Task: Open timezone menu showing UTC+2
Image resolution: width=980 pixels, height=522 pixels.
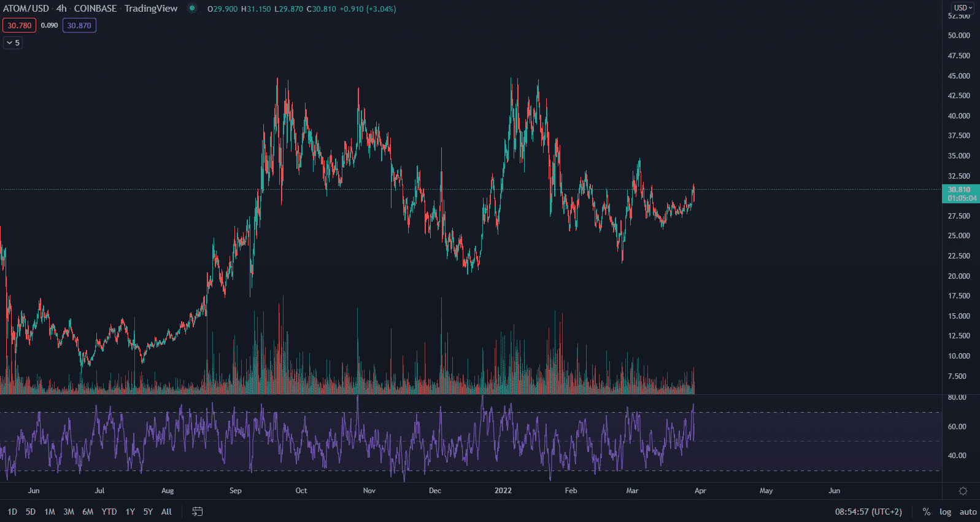Action: [x=868, y=512]
